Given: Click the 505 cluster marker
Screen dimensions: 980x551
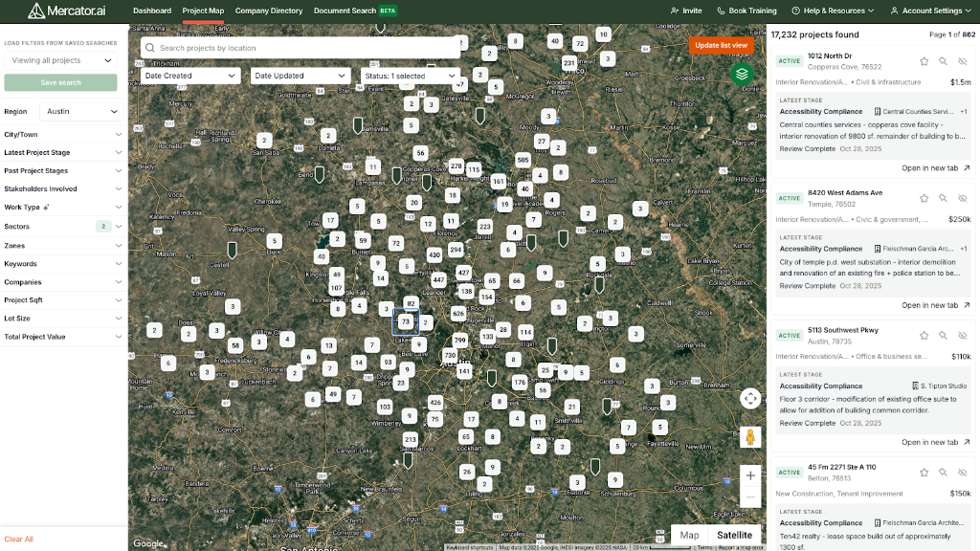Looking at the screenshot, I should (523, 160).
